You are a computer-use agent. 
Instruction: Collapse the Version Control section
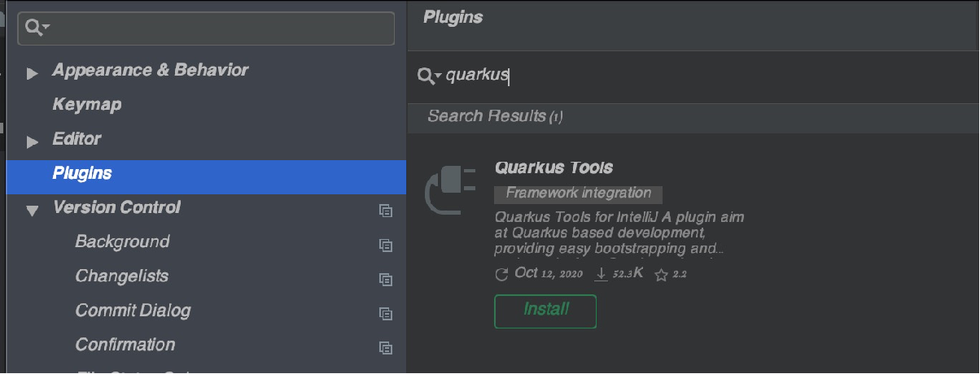tap(33, 211)
